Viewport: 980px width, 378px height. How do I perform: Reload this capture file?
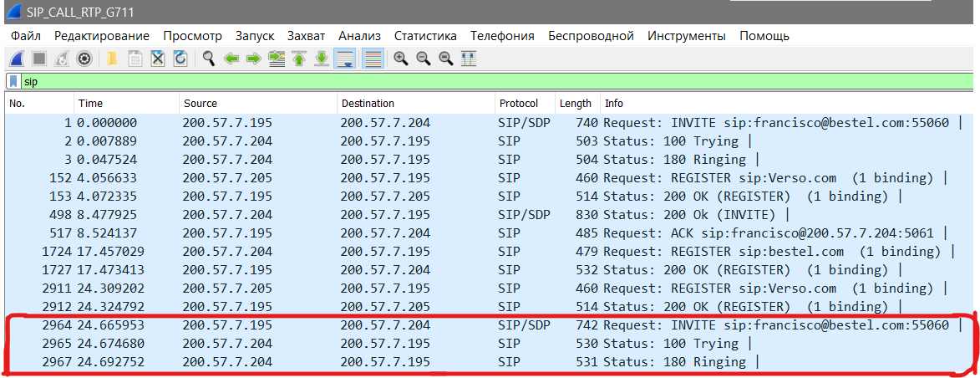[180, 59]
